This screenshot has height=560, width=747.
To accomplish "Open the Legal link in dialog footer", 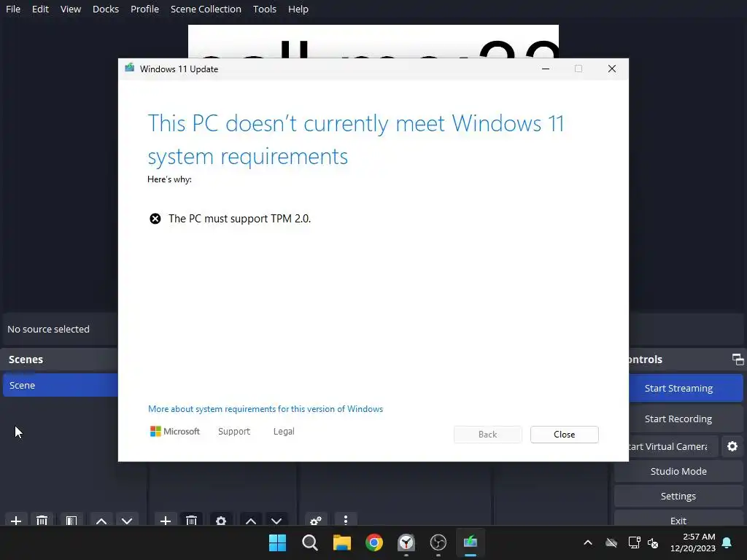I will [x=284, y=432].
